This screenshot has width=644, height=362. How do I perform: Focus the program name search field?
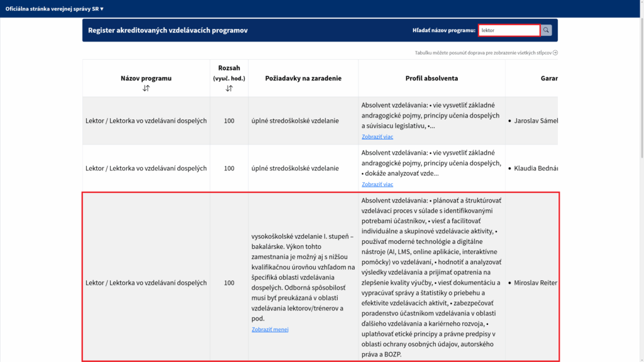pos(509,30)
